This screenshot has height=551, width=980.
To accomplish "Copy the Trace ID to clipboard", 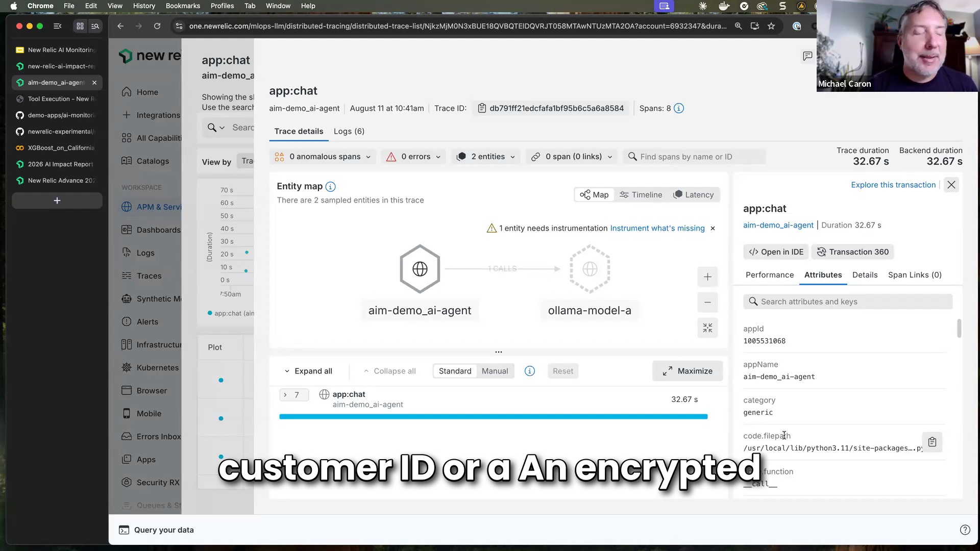I will point(481,108).
